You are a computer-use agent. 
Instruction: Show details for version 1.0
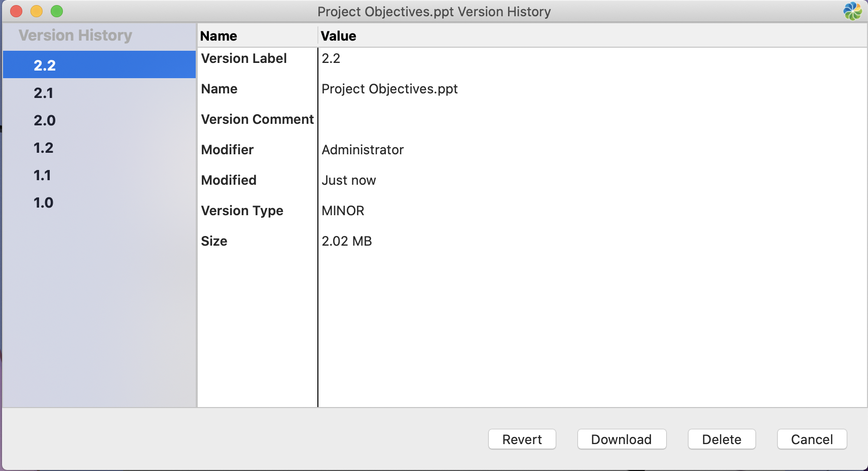(44, 203)
